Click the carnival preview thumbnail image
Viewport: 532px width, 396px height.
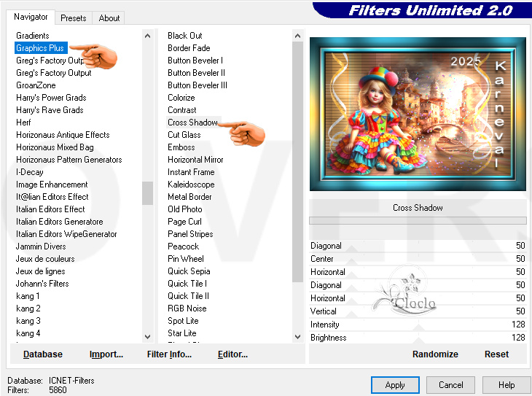[x=418, y=114]
